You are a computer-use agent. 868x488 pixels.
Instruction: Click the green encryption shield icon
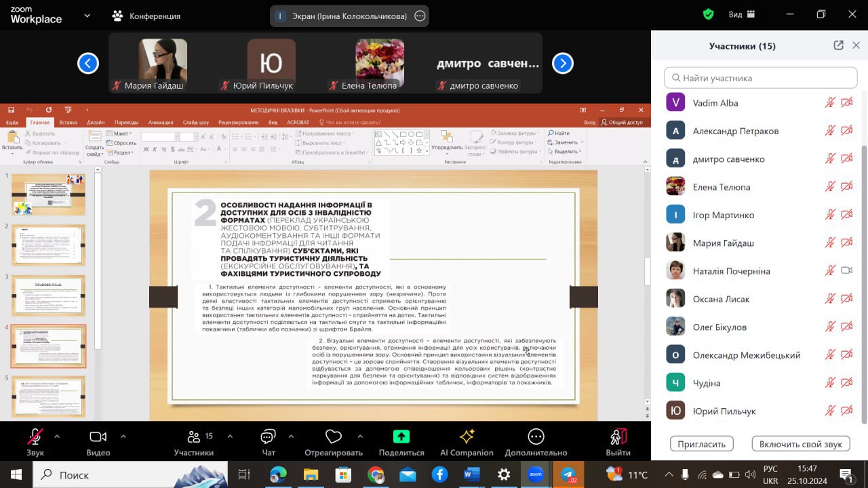tap(708, 14)
